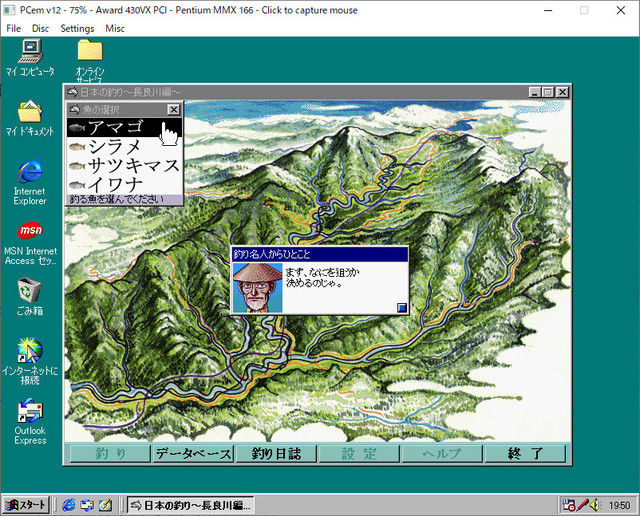Open the オンラインサービス folder icon
Image resolution: width=640 pixels, height=516 pixels.
coord(90,60)
